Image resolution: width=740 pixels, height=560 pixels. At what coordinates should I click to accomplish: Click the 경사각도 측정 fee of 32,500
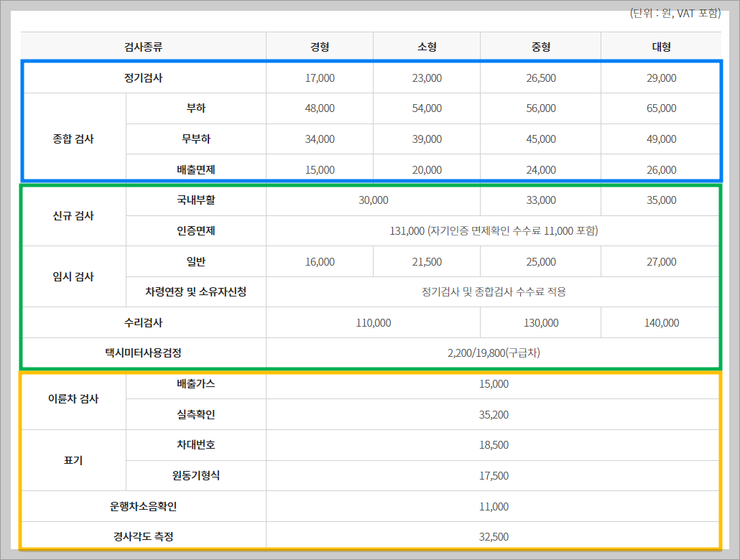(492, 536)
